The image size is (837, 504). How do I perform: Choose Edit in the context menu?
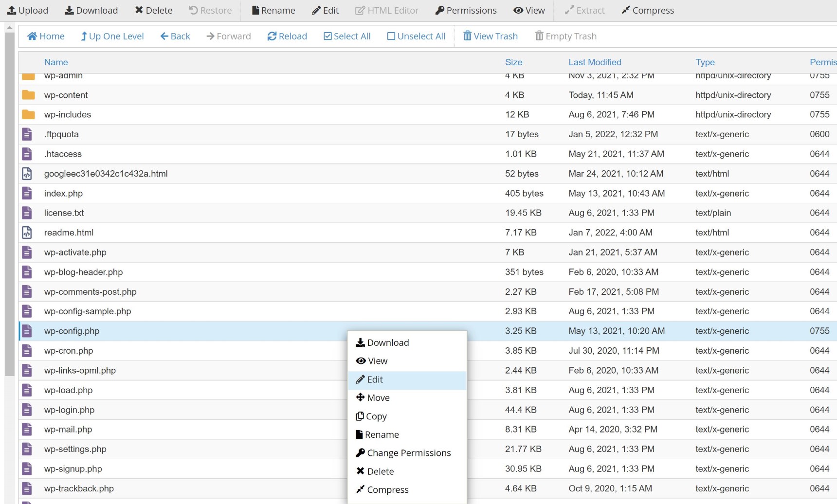click(407, 379)
